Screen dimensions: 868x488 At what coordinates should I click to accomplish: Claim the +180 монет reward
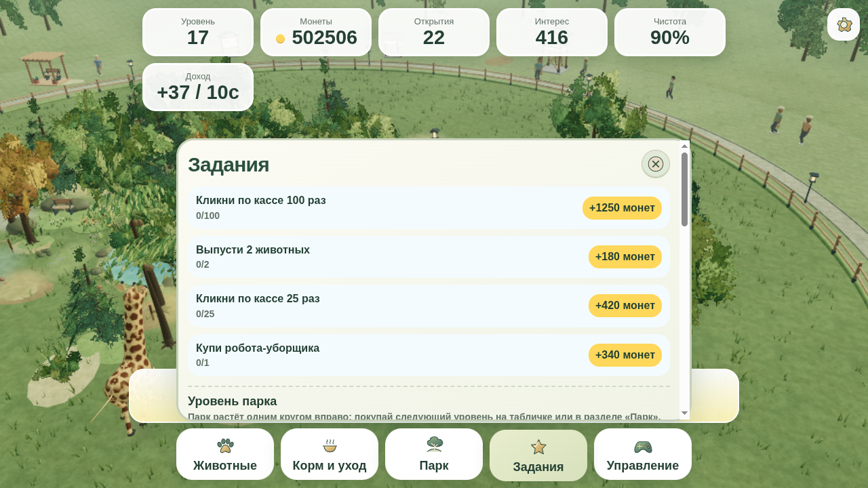[625, 257]
